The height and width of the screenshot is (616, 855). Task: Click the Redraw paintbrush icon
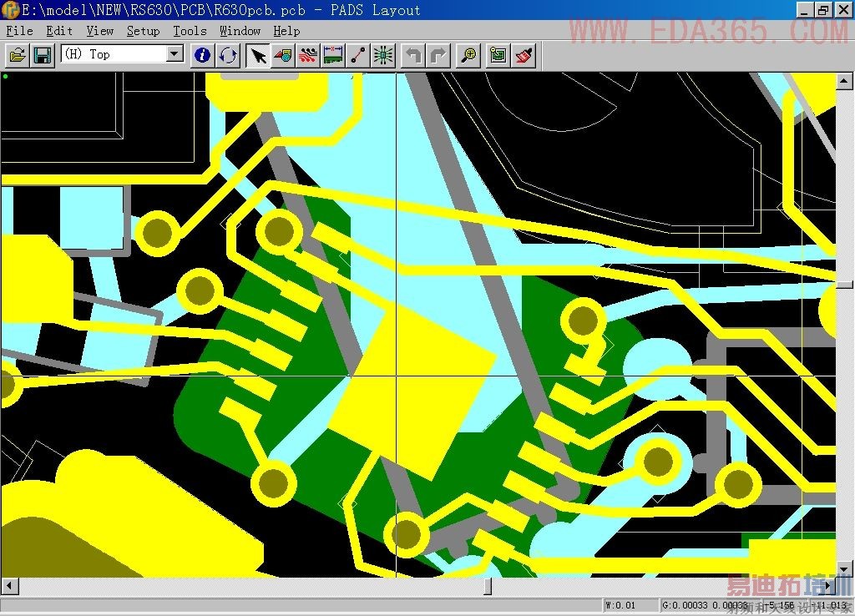point(524,55)
